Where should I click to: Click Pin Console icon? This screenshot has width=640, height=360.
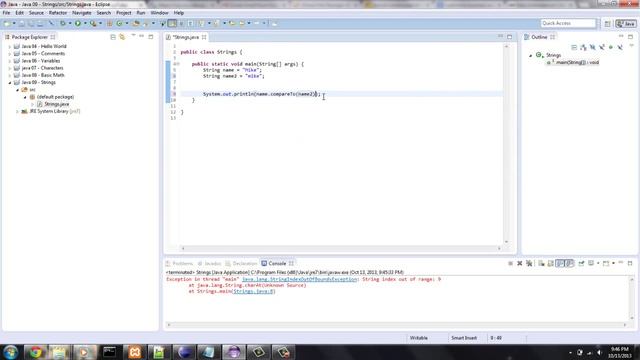(x=581, y=263)
